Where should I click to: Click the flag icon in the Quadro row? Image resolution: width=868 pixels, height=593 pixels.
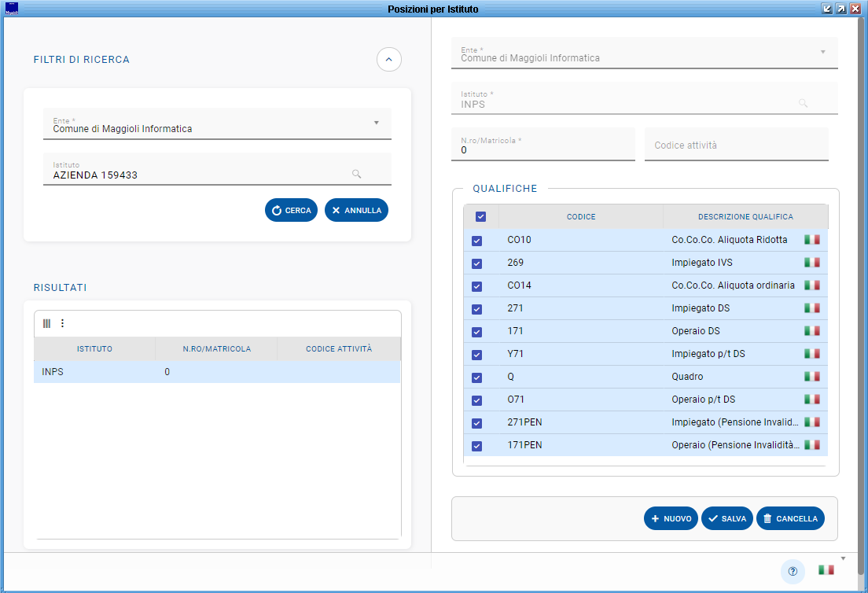pyautogui.click(x=811, y=377)
